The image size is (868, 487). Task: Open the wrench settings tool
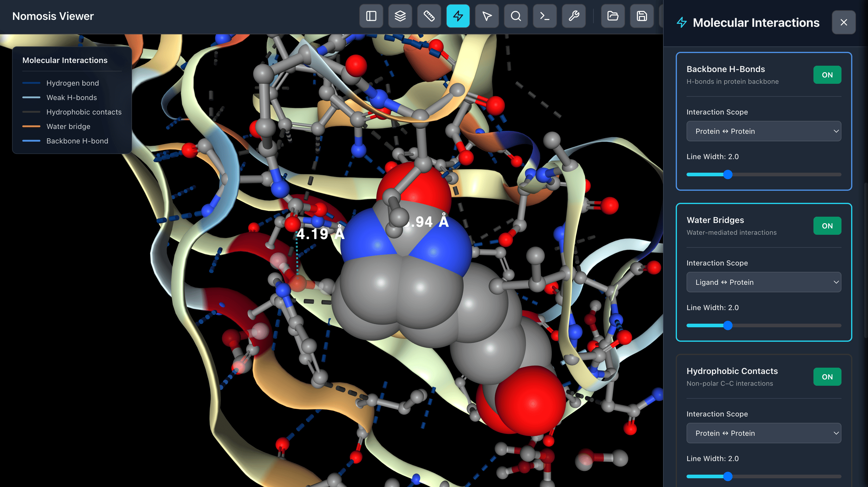574,16
